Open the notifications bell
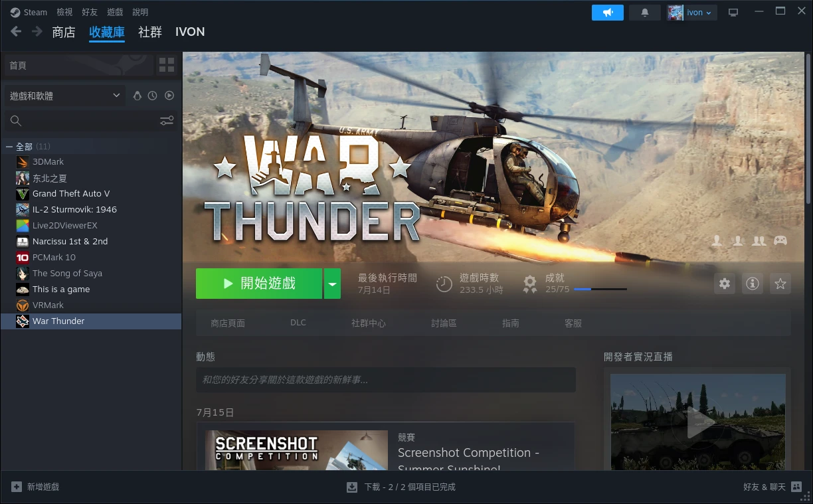The height and width of the screenshot is (504, 813). click(x=644, y=13)
